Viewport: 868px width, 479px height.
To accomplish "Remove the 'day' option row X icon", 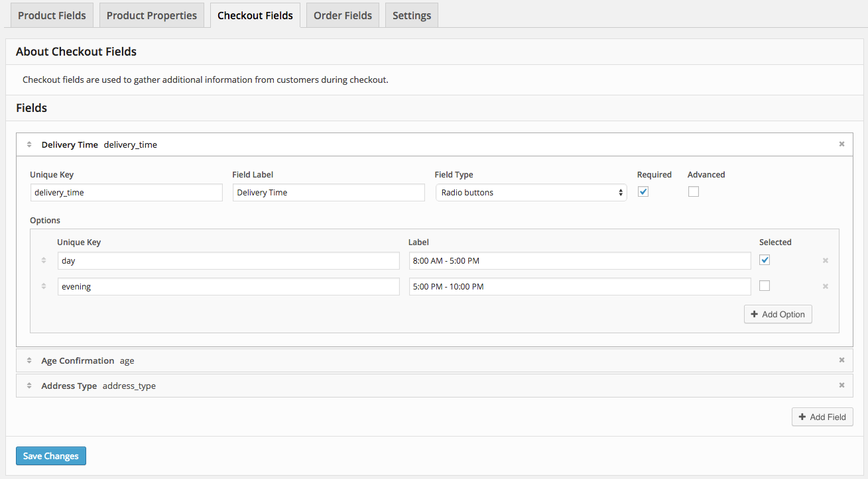I will point(826,260).
